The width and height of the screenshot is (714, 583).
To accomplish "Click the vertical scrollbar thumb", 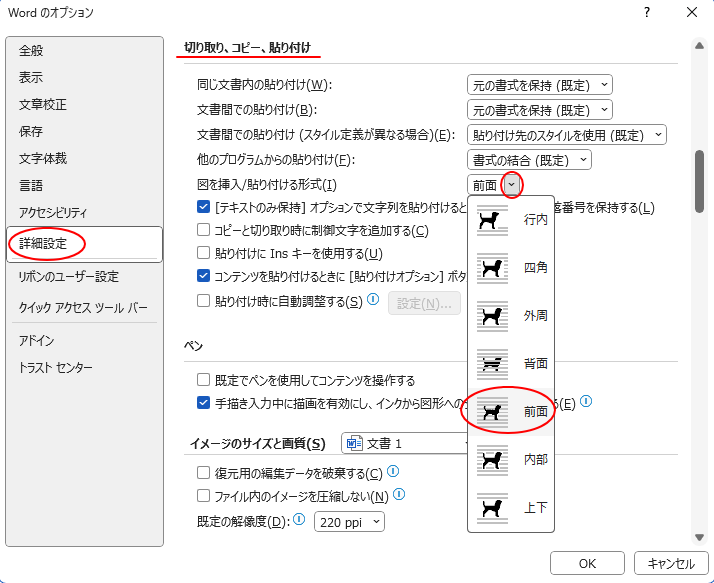I will (x=699, y=181).
